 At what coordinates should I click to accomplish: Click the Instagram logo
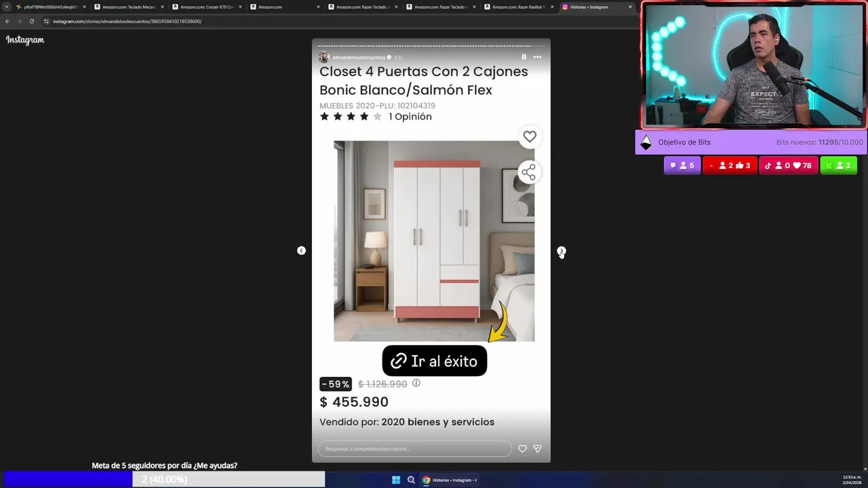coord(25,40)
